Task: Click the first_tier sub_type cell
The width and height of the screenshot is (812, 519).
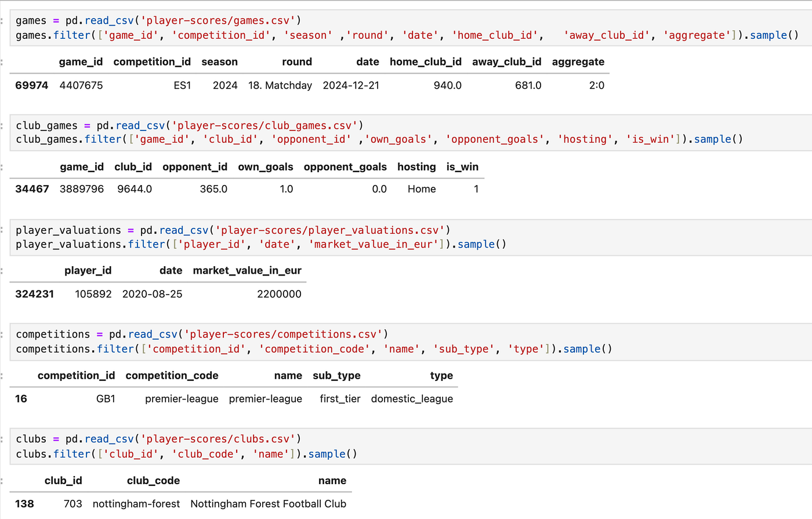Action: pyautogui.click(x=340, y=399)
